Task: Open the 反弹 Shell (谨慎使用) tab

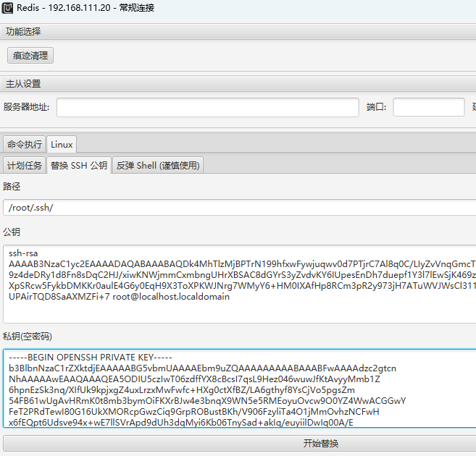Action: pos(158,165)
